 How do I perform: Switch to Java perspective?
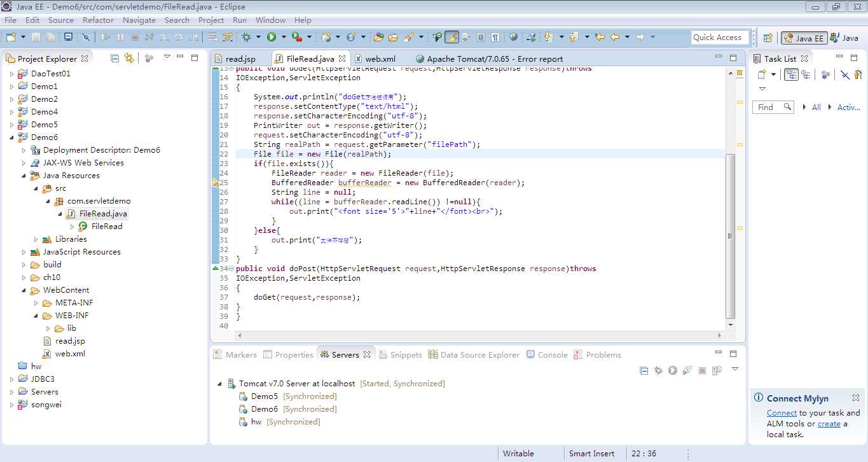(x=843, y=38)
